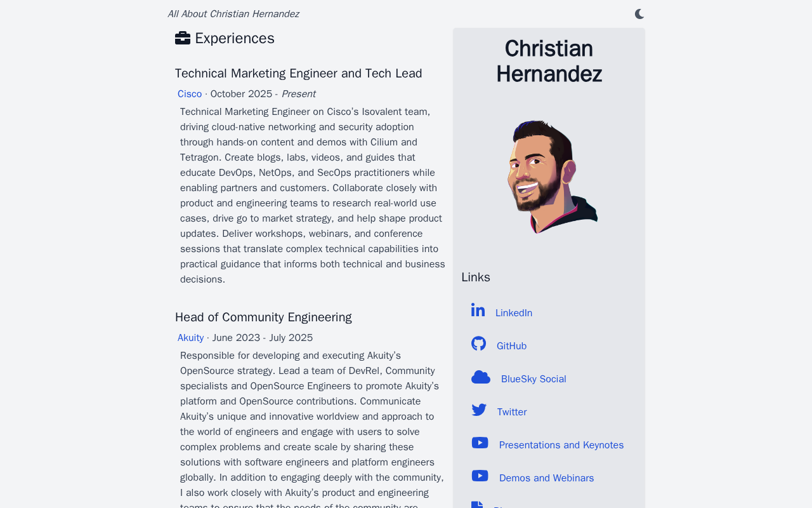Click the Twitter bird icon
This screenshot has height=508, width=812.
(479, 410)
